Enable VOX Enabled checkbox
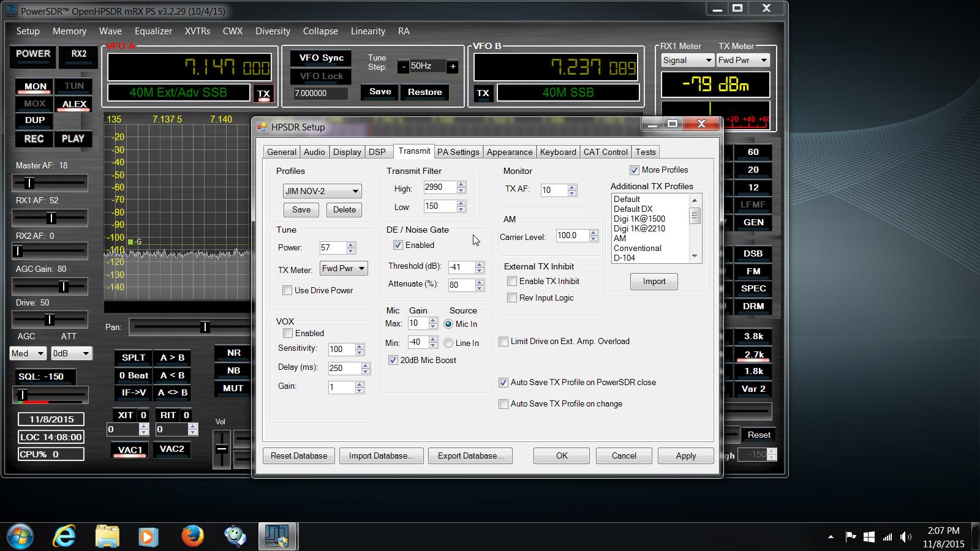 pos(288,333)
